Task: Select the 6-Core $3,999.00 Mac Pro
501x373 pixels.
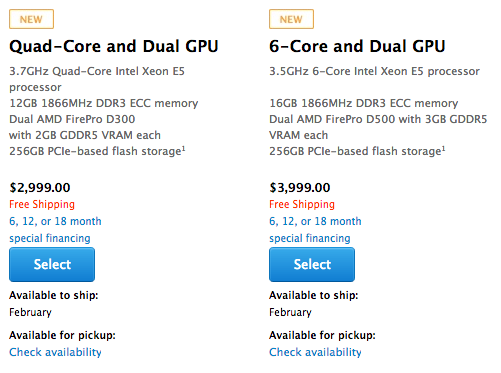Action: 312,264
